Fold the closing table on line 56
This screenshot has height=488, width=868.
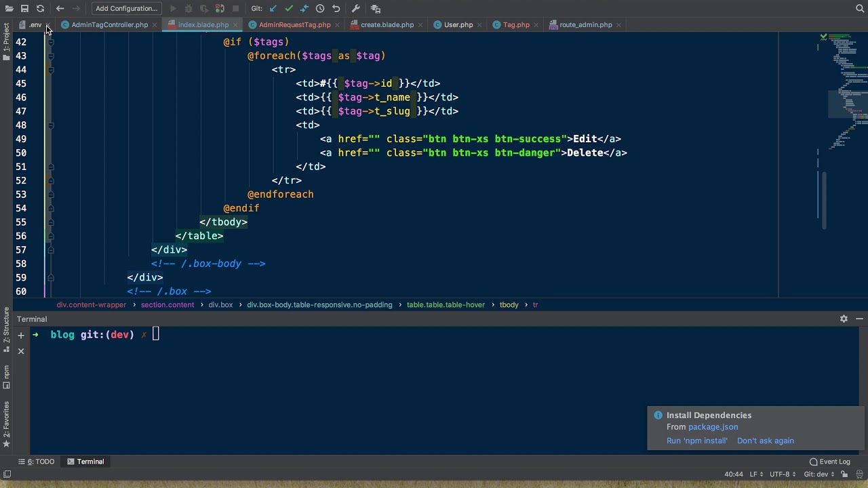pyautogui.click(x=51, y=236)
